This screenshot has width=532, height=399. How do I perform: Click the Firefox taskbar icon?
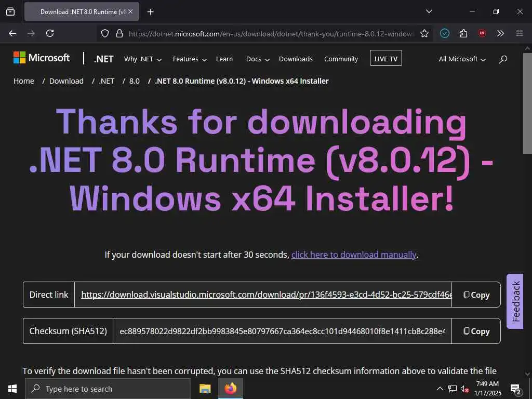230,389
